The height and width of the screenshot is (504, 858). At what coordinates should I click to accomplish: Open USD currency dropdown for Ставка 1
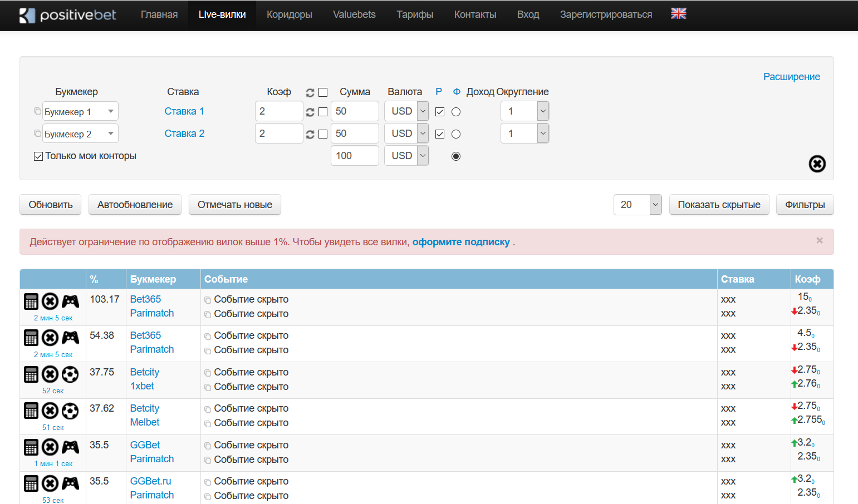pyautogui.click(x=406, y=111)
